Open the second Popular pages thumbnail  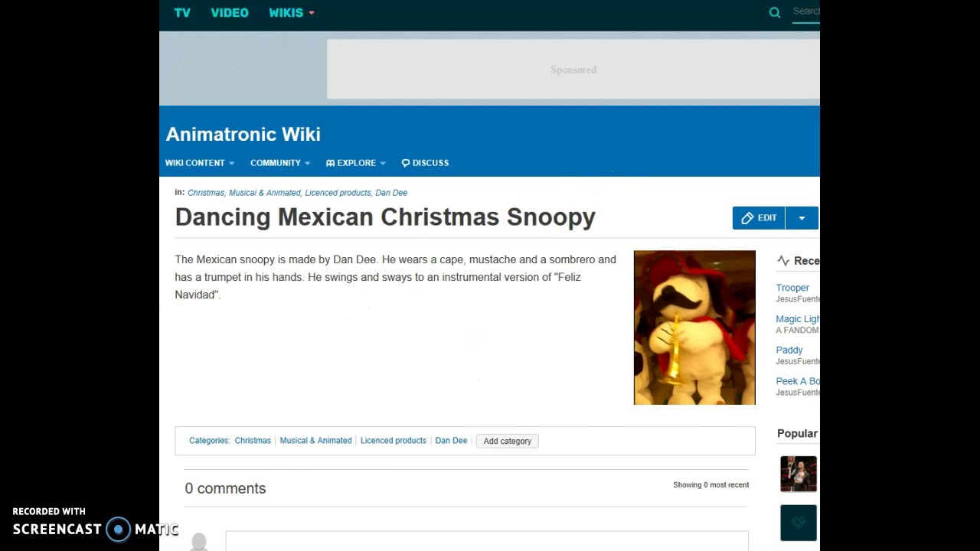pos(799,523)
